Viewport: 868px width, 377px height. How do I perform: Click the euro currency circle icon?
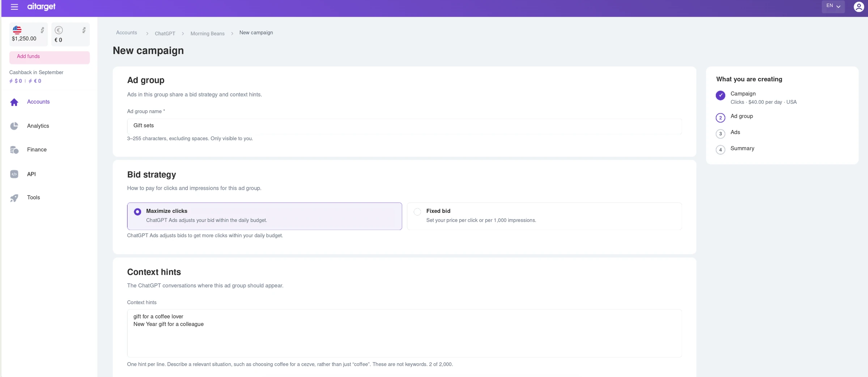click(x=59, y=30)
